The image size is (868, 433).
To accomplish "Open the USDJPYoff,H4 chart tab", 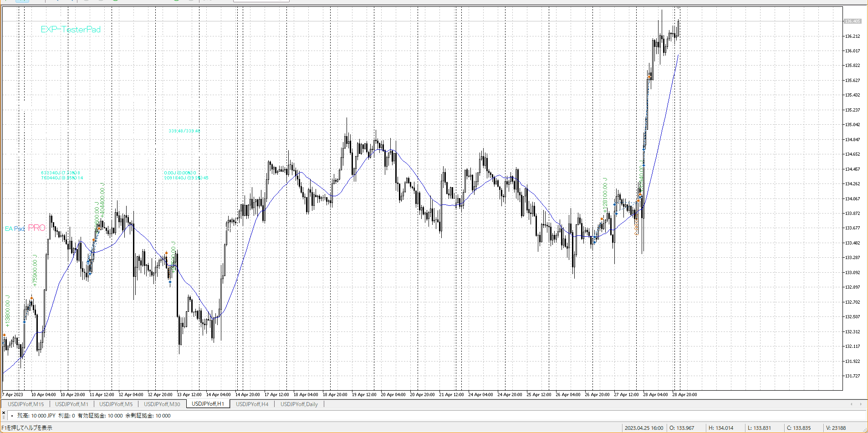I will coord(252,404).
